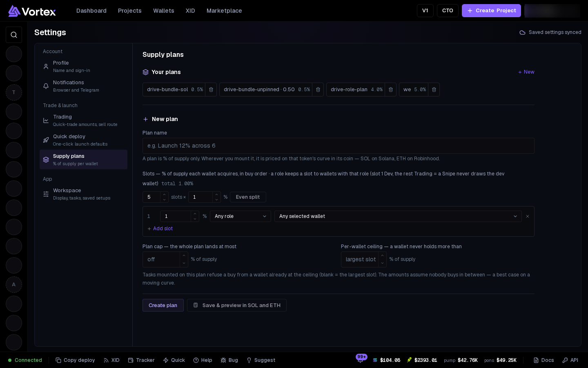Click pons $49.25K ticker
This screenshot has width=588, height=368.
point(500,360)
